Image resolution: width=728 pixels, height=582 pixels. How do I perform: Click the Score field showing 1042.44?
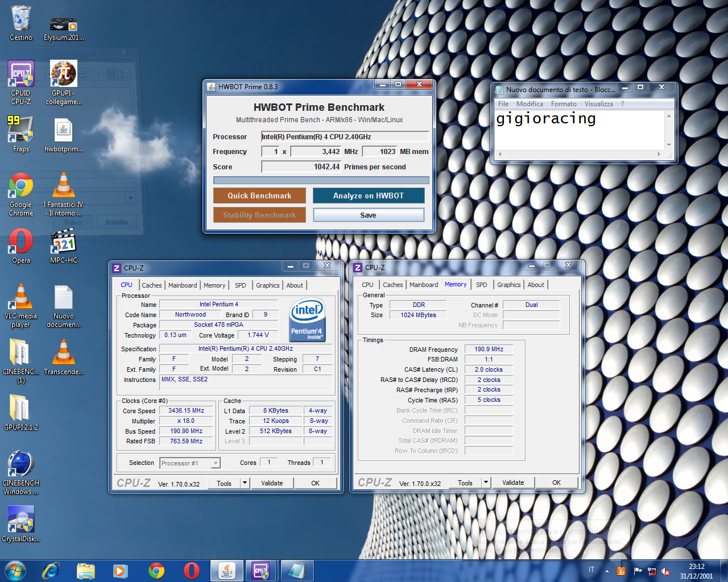301,167
